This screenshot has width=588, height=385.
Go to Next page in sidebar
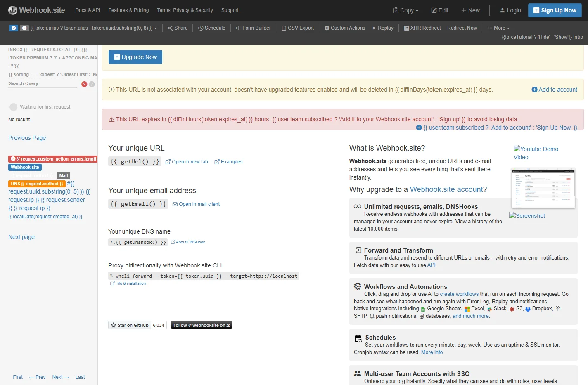pyautogui.click(x=21, y=237)
